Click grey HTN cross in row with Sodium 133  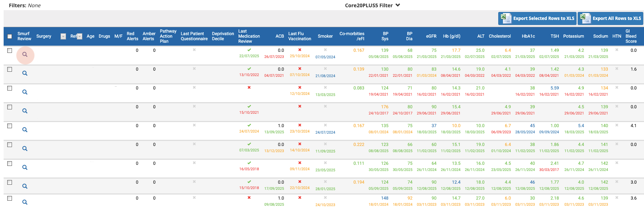point(616,68)
